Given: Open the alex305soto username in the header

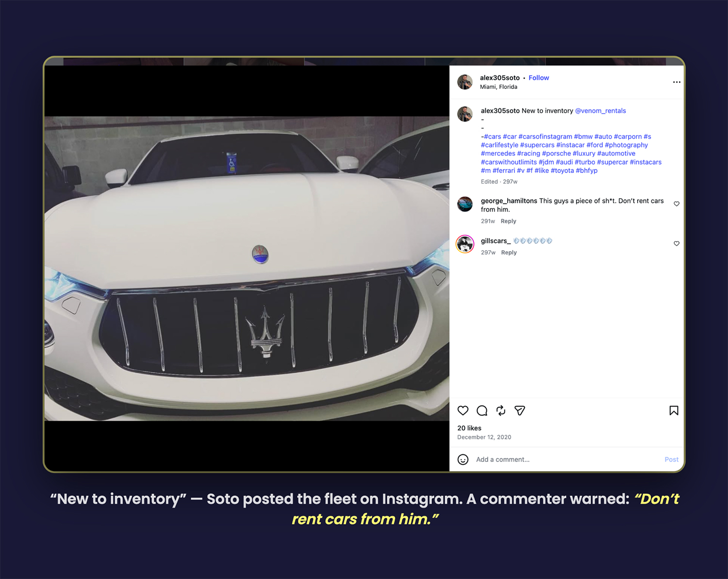Looking at the screenshot, I should 500,78.
